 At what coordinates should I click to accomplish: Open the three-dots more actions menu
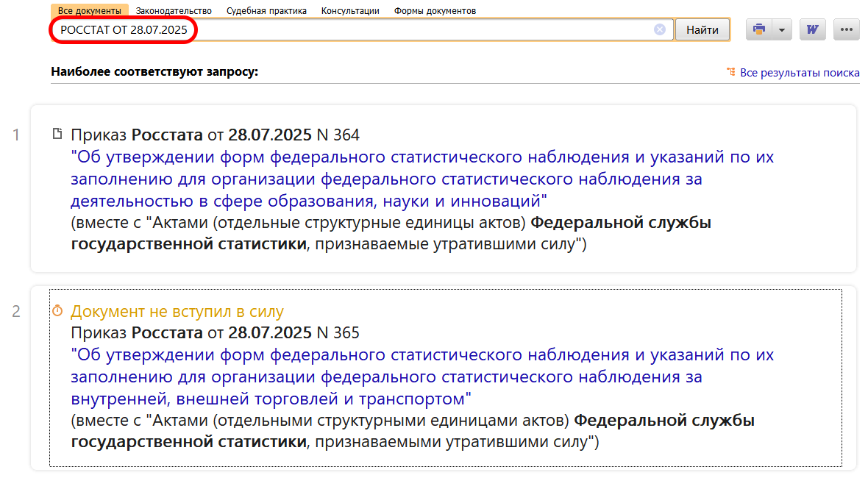[847, 29]
